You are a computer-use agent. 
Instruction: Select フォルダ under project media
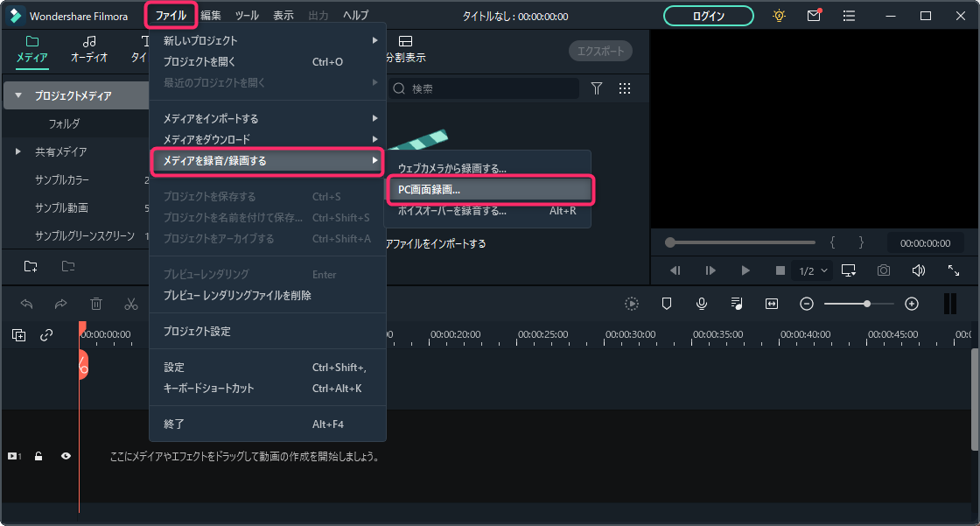pyautogui.click(x=64, y=123)
